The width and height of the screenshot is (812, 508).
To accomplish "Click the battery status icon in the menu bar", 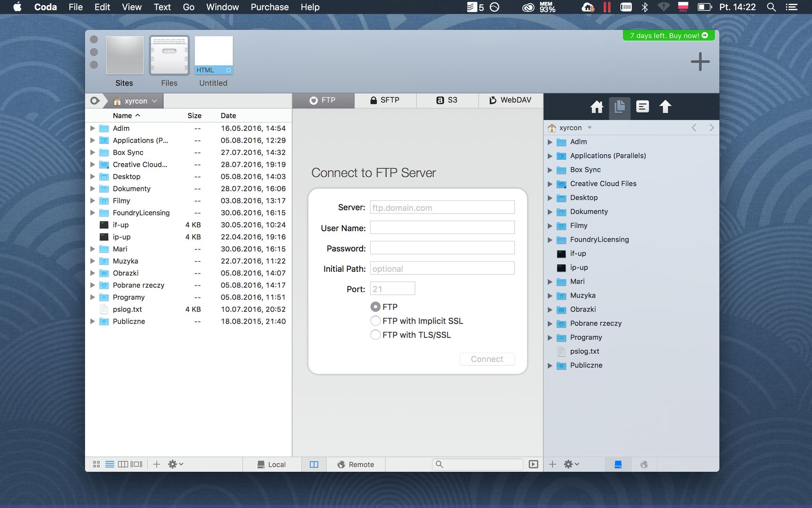I will pyautogui.click(x=704, y=7).
